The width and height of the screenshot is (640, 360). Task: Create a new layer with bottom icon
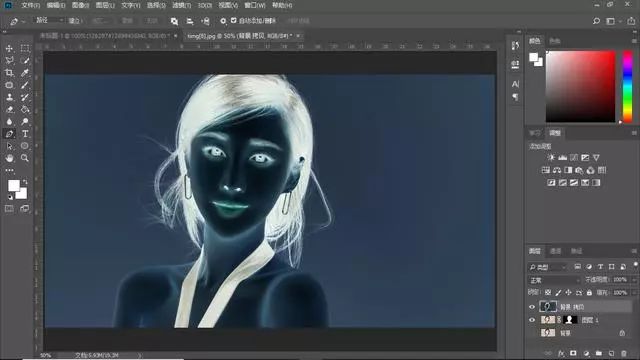611,353
